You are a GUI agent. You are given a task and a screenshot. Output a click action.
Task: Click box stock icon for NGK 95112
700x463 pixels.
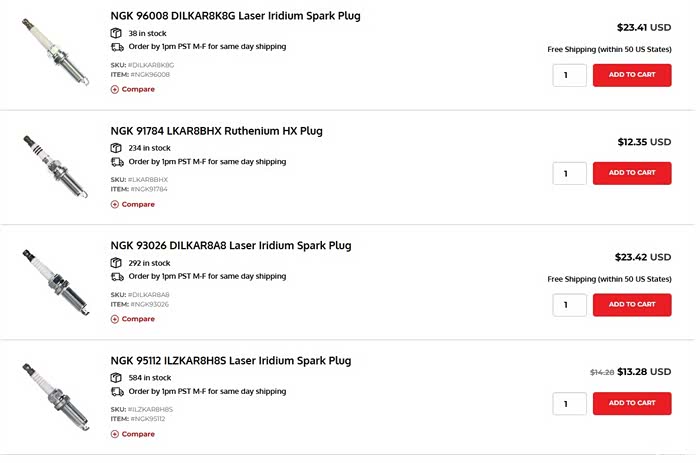(117, 378)
